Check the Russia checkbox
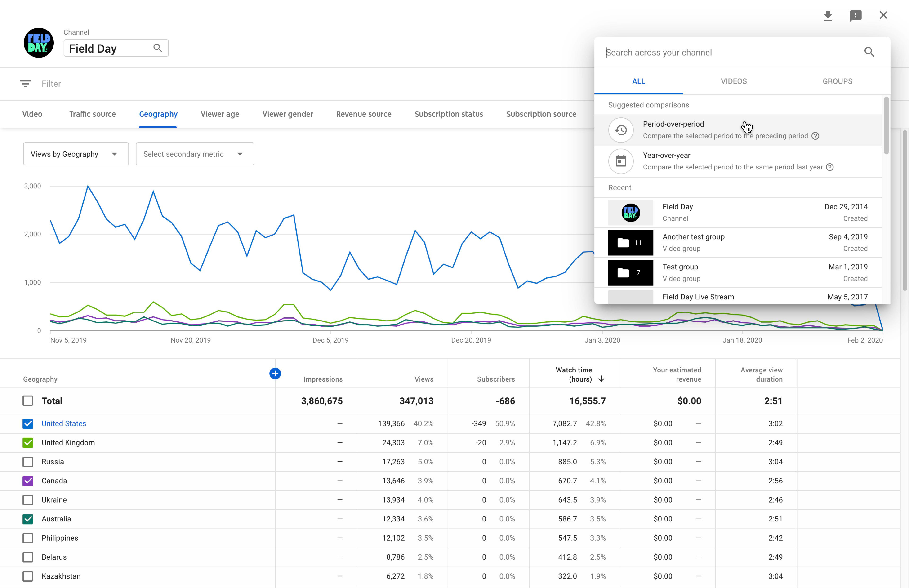 click(x=27, y=462)
